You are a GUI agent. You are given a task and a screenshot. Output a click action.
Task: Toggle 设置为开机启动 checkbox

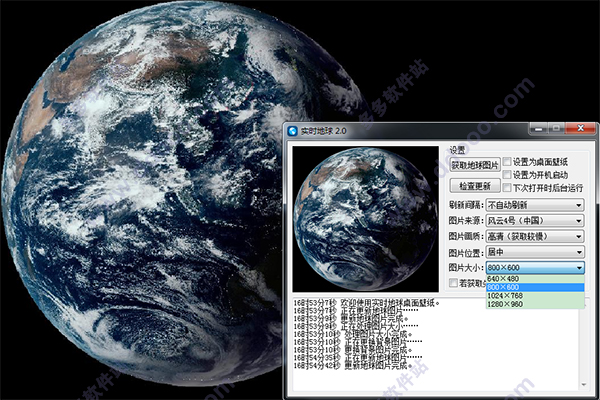coord(507,175)
